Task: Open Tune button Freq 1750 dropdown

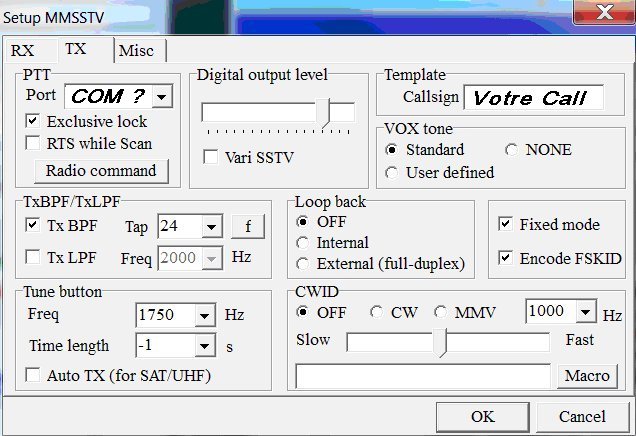Action: tap(205, 315)
